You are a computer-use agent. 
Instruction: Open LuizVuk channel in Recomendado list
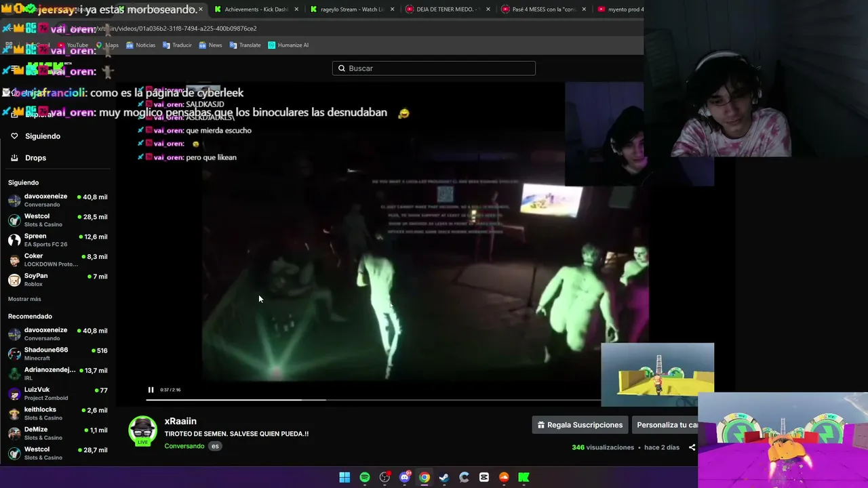pos(58,394)
